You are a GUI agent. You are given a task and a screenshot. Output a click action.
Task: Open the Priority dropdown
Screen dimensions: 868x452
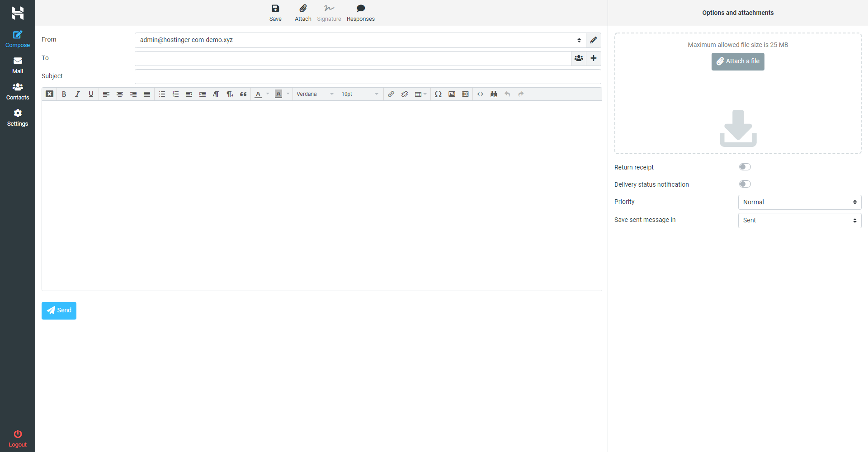click(799, 202)
